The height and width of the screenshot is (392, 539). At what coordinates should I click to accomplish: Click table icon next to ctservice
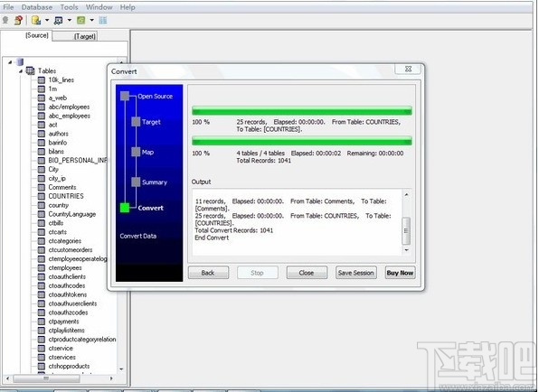pyautogui.click(x=42, y=348)
